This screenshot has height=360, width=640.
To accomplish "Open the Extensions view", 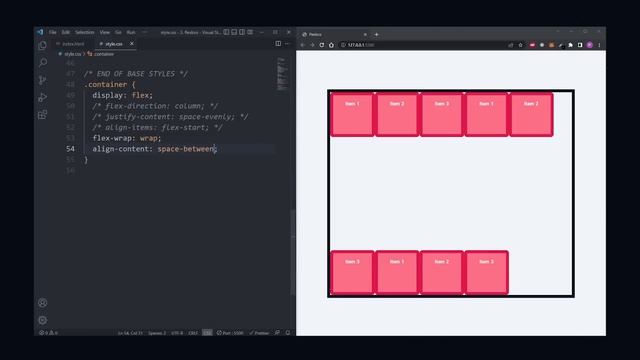I will pos(42,115).
